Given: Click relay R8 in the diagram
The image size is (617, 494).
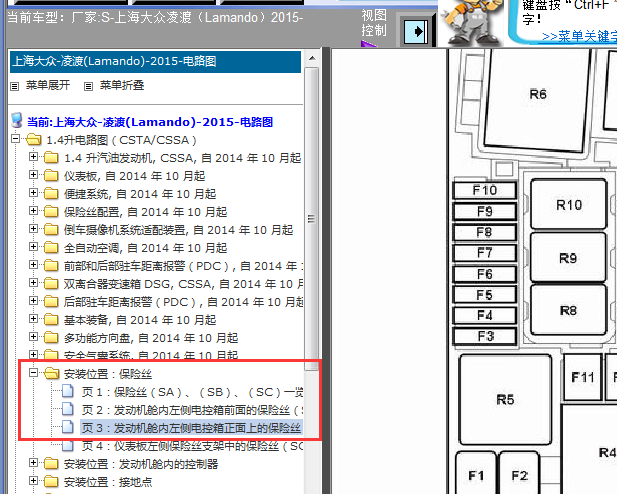Looking at the screenshot, I should click(568, 310).
